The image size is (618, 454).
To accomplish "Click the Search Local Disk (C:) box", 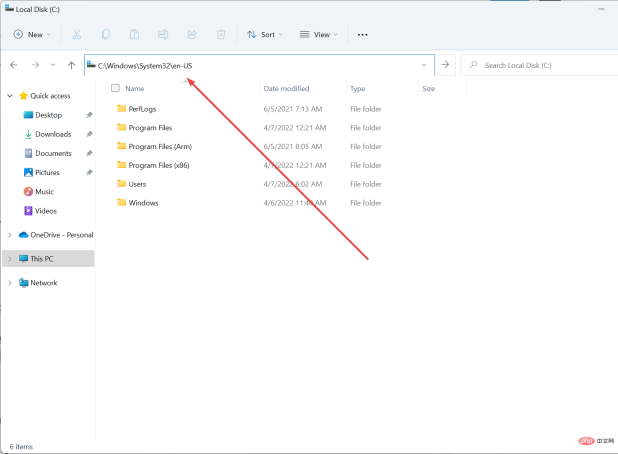I will pos(539,65).
